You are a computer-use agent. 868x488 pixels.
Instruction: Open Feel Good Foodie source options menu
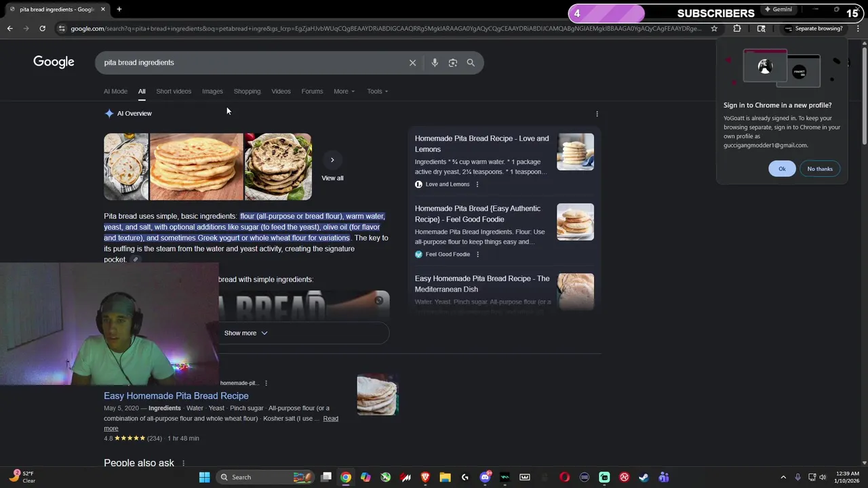[x=477, y=254]
